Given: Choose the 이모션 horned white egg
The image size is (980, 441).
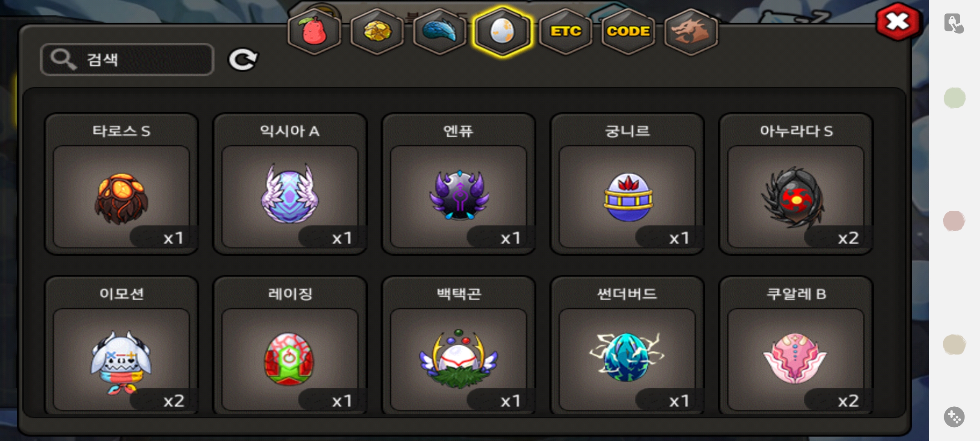Looking at the screenshot, I should (121, 345).
